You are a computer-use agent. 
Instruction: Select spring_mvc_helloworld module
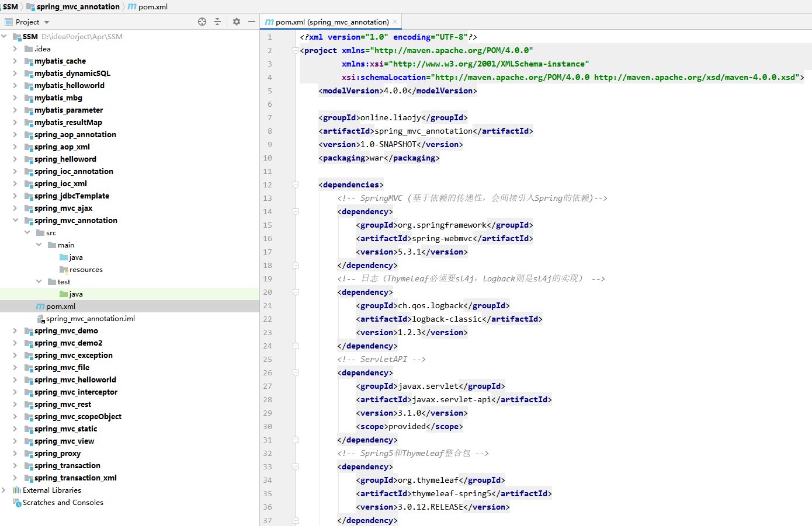pyautogui.click(x=75, y=379)
